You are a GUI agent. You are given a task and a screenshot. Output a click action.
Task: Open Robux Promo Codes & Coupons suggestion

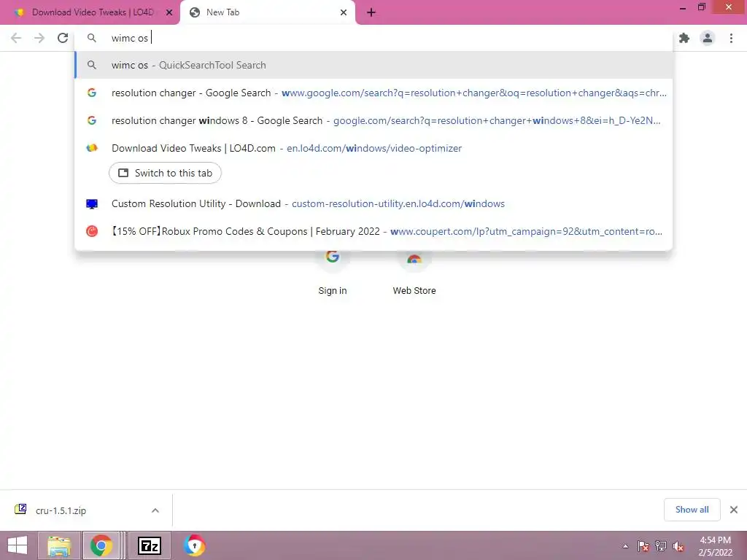coord(373,231)
